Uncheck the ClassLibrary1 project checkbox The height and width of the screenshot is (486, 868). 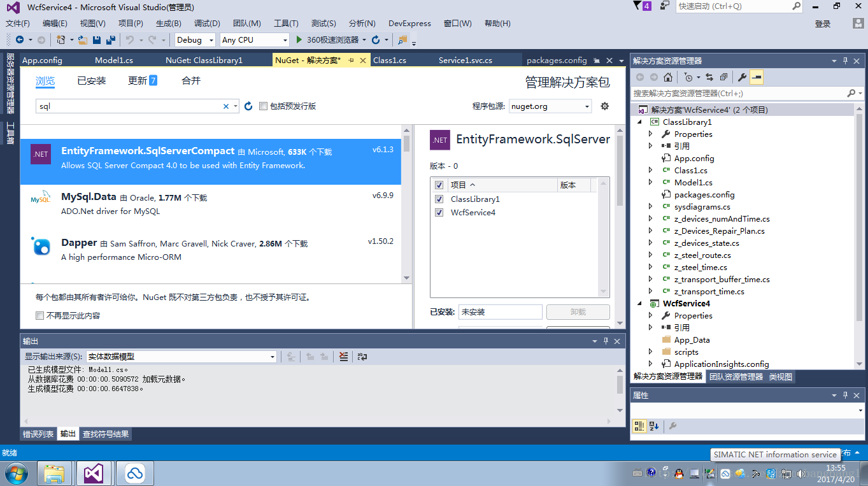tap(439, 199)
